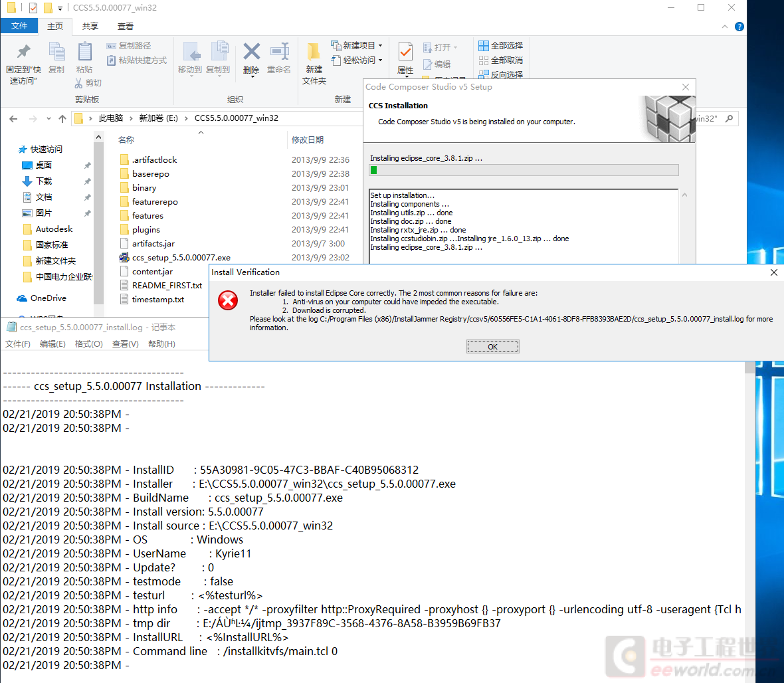This screenshot has height=683, width=784.
Task: Switch to the View ribbon tab
Action: point(126,26)
